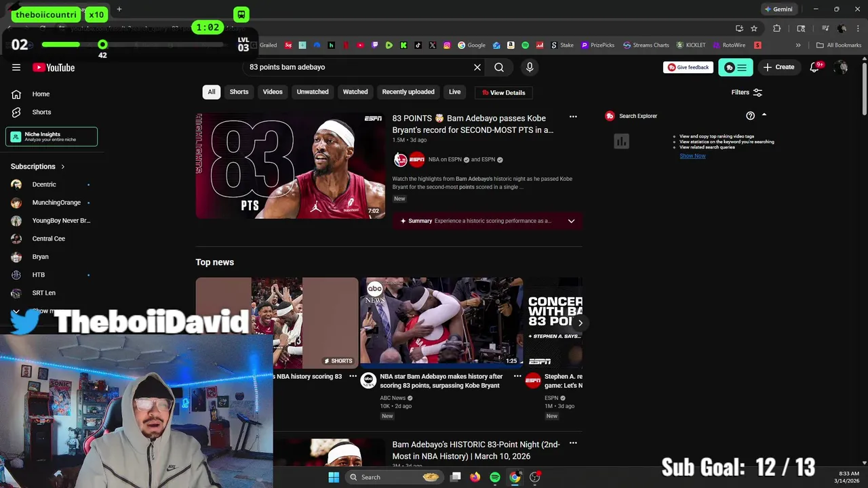868x488 pixels.
Task: Click the View Details button
Action: (x=504, y=92)
